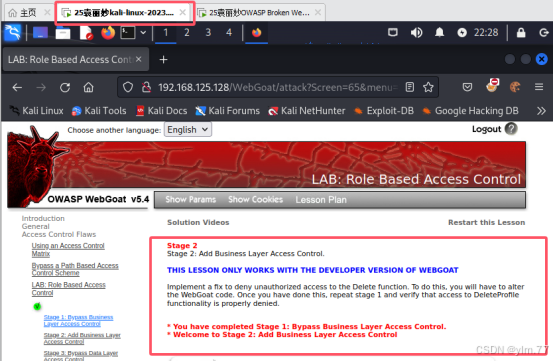The height and width of the screenshot is (361, 553).
Task: Go back to the previous page
Action: pos(17,87)
